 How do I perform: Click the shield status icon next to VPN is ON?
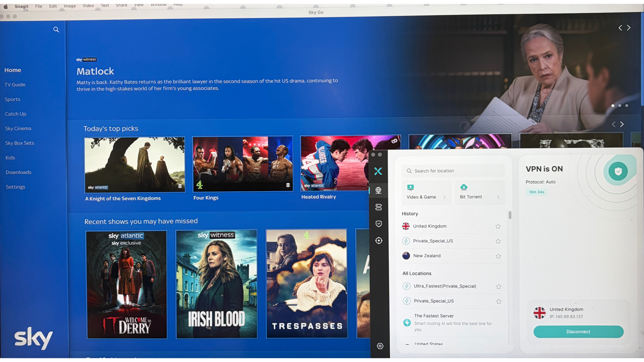click(618, 171)
